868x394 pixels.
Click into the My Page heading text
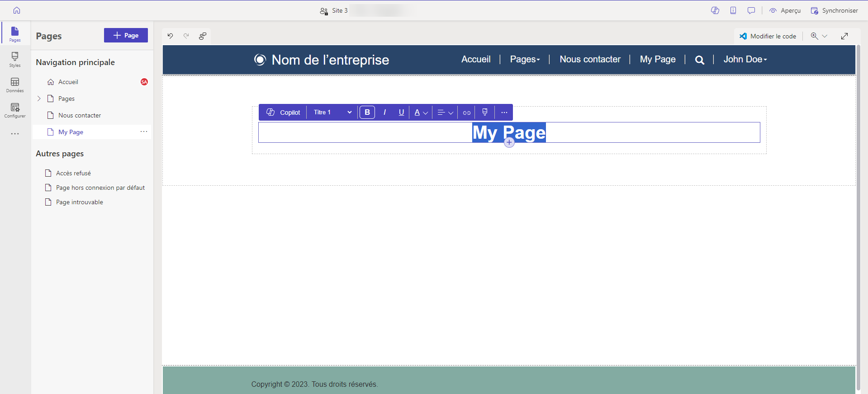[x=509, y=132]
